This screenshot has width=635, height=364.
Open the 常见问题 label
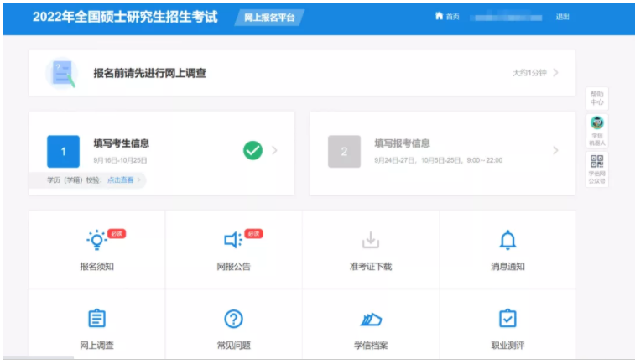[x=234, y=346]
